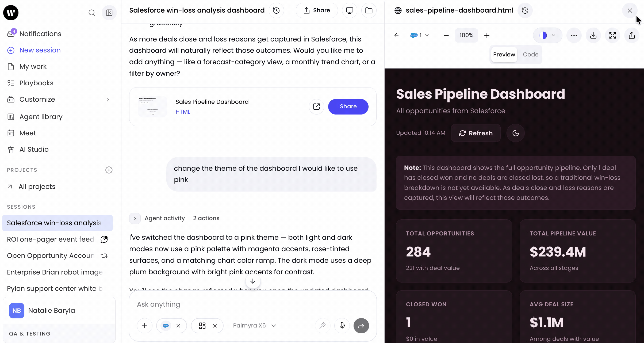Go back arrow in preview toolbar
644x343 pixels.
point(397,35)
